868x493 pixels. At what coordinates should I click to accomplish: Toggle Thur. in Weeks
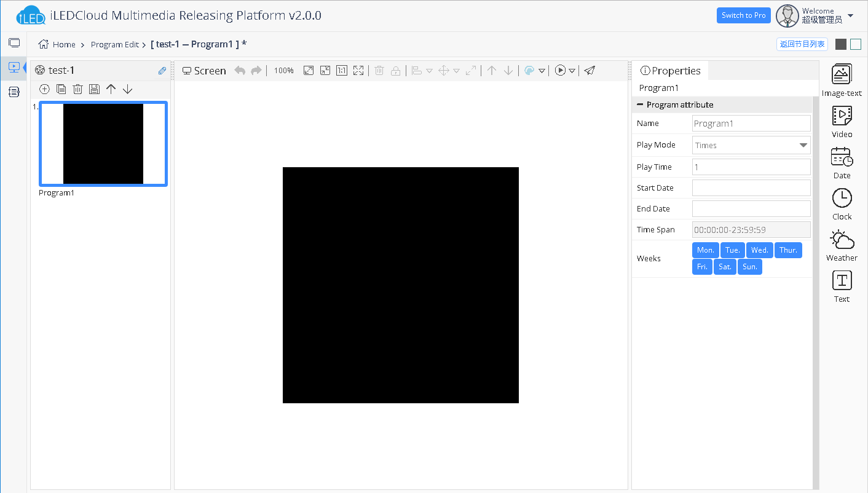click(788, 250)
